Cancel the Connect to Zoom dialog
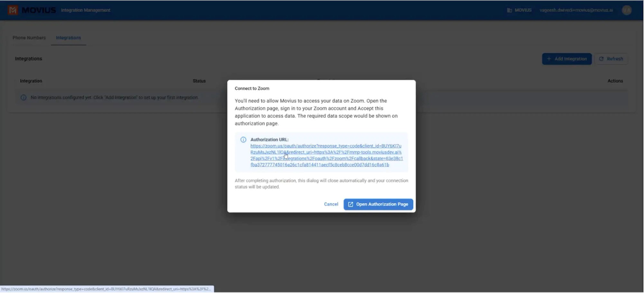 coord(331,204)
